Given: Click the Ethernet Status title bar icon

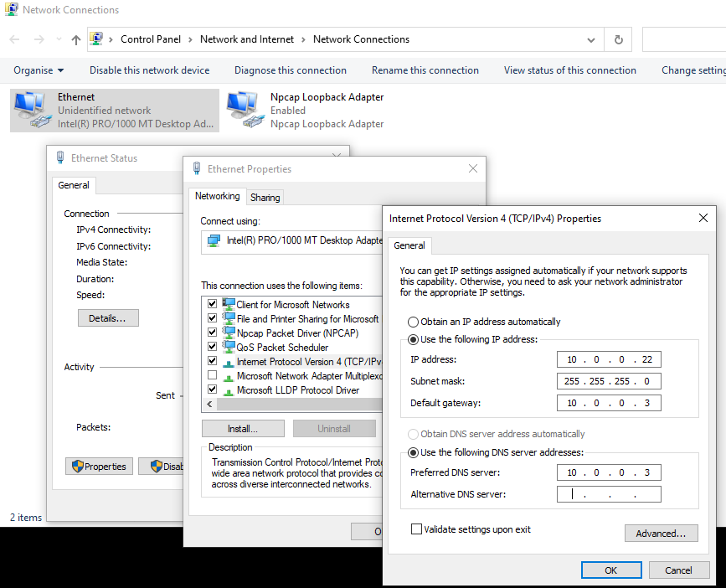Looking at the screenshot, I should click(x=59, y=157).
